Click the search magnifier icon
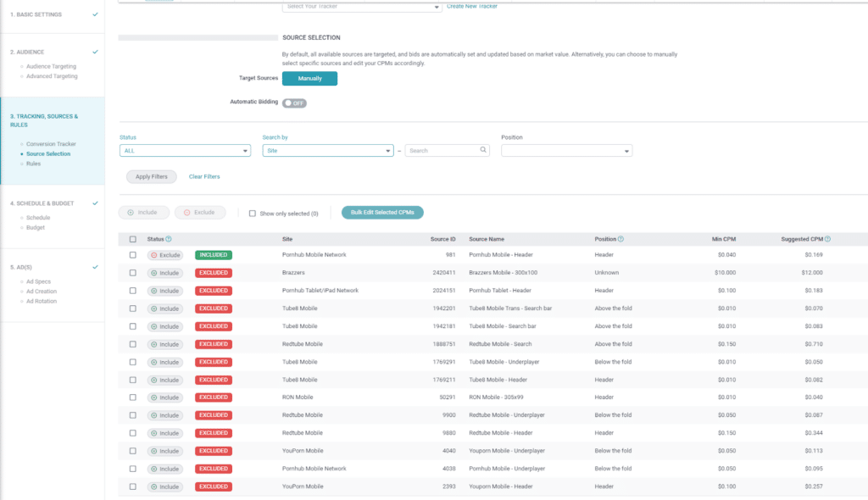Screen dimensions: 868x500 484,150
